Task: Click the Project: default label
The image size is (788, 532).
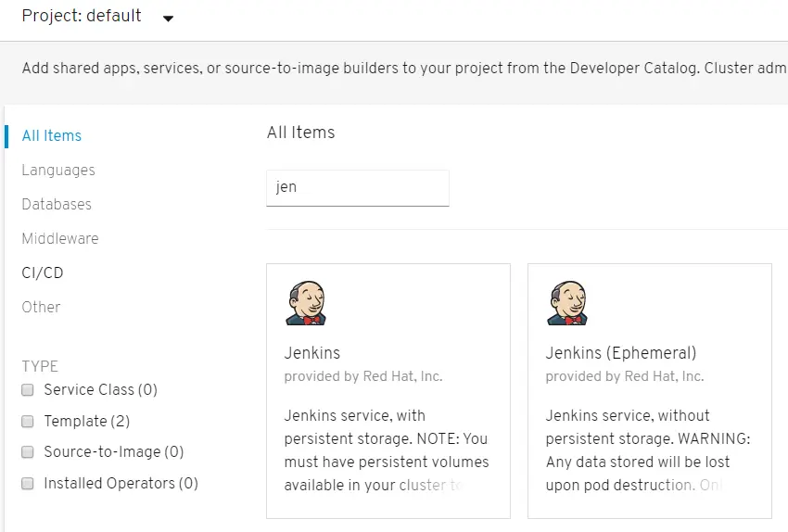Action: [x=82, y=16]
